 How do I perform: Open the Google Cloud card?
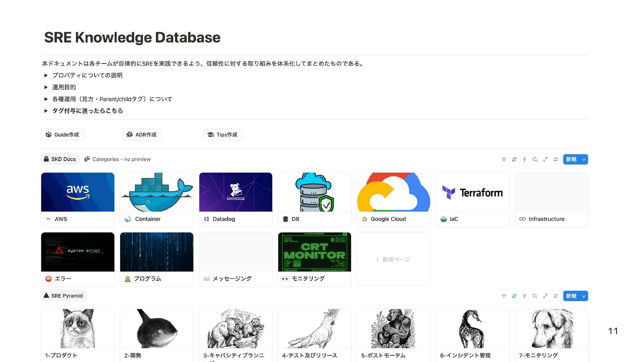pyautogui.click(x=394, y=199)
